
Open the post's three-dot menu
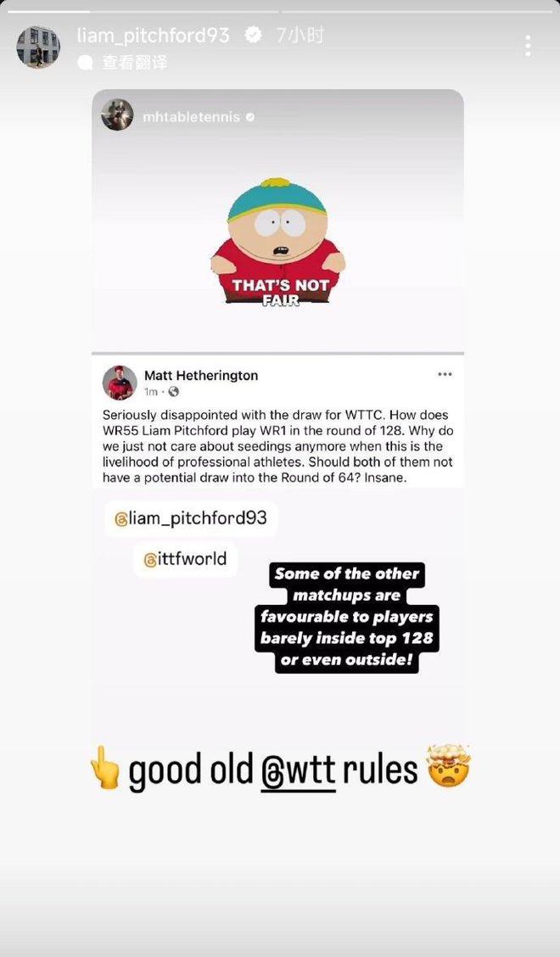(445, 374)
